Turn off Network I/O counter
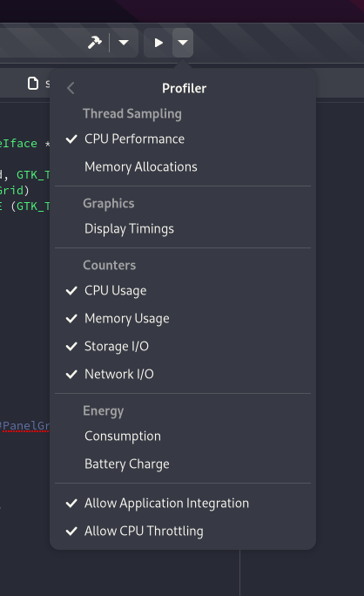Screen dimensions: 364x596 (x=183, y=374)
